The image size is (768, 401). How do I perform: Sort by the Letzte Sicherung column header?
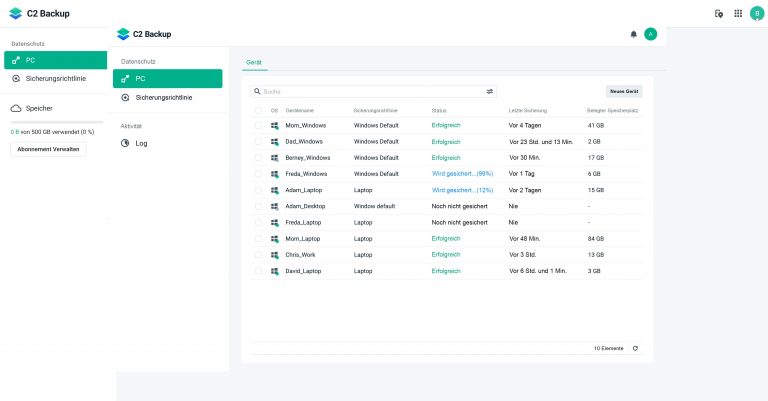[528, 110]
